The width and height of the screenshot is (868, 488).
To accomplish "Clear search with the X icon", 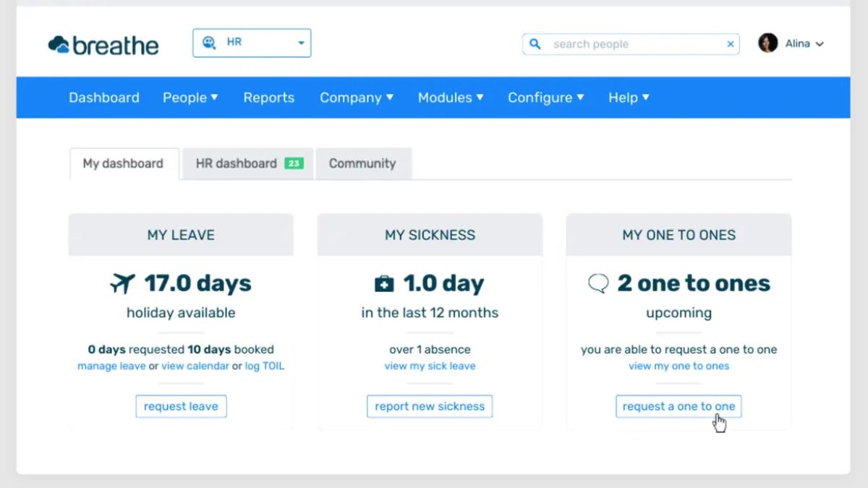I will 731,44.
